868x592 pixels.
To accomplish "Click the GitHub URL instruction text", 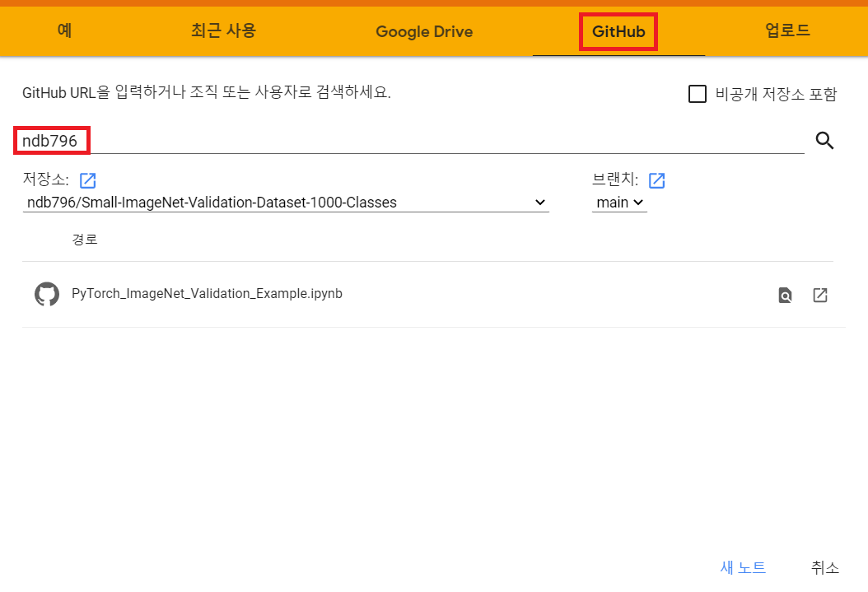I will coord(207,92).
